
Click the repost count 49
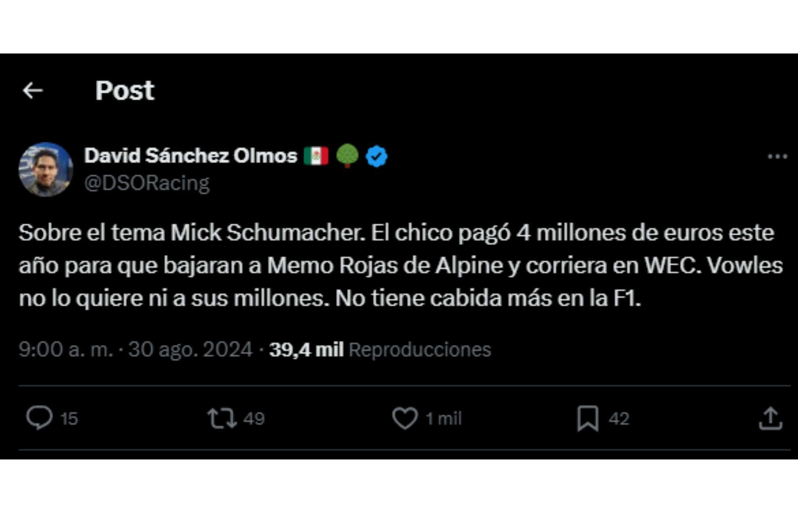tap(254, 419)
